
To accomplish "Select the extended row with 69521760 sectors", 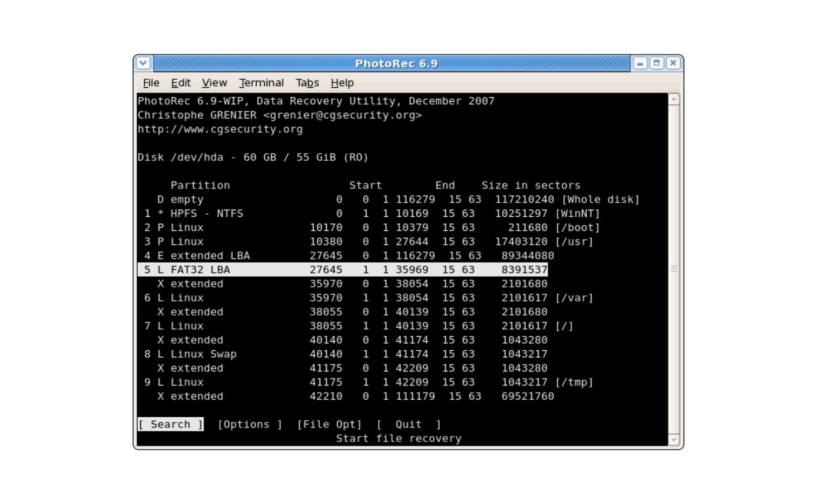I will [356, 397].
